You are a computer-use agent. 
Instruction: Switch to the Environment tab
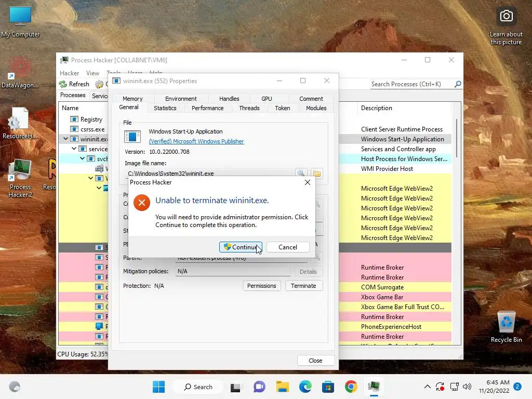(x=181, y=99)
